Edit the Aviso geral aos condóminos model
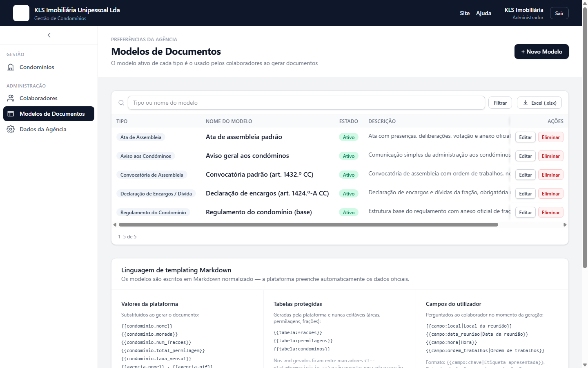This screenshot has height=368, width=588. point(526,156)
